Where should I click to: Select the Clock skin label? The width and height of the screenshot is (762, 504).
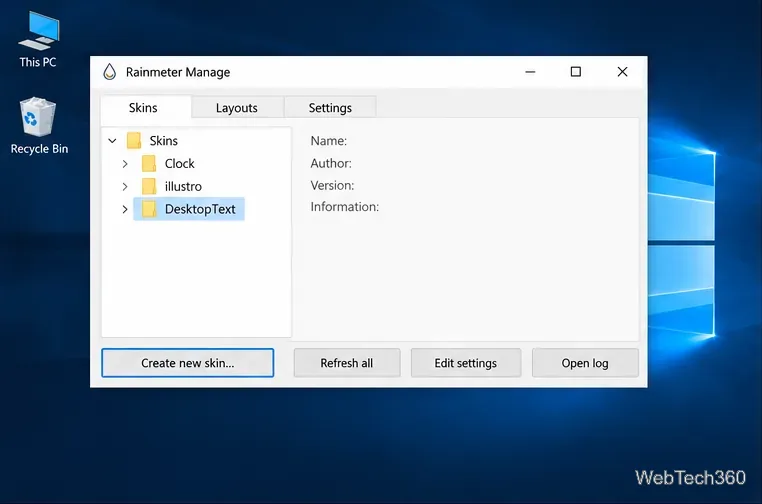click(x=179, y=163)
